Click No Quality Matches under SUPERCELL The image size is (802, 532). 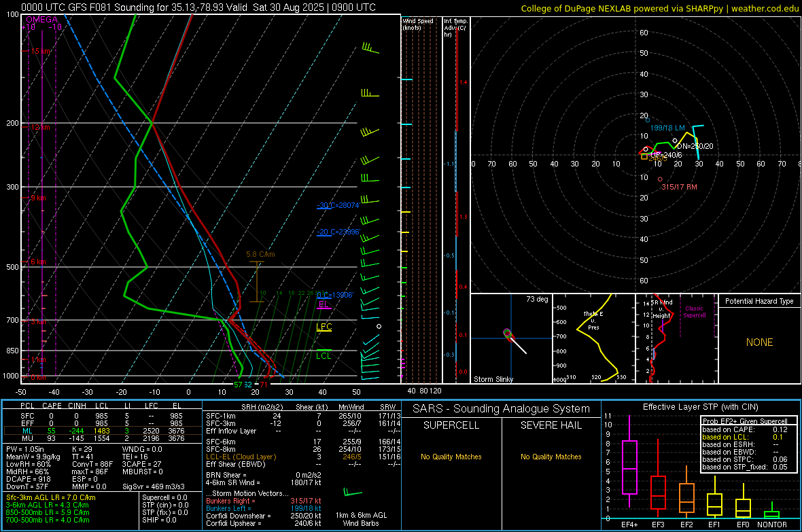point(451,457)
